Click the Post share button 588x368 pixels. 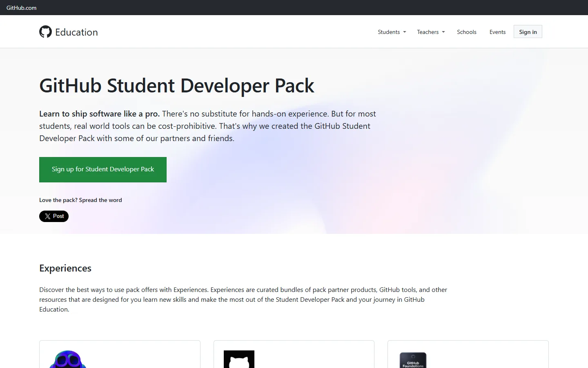point(54,216)
